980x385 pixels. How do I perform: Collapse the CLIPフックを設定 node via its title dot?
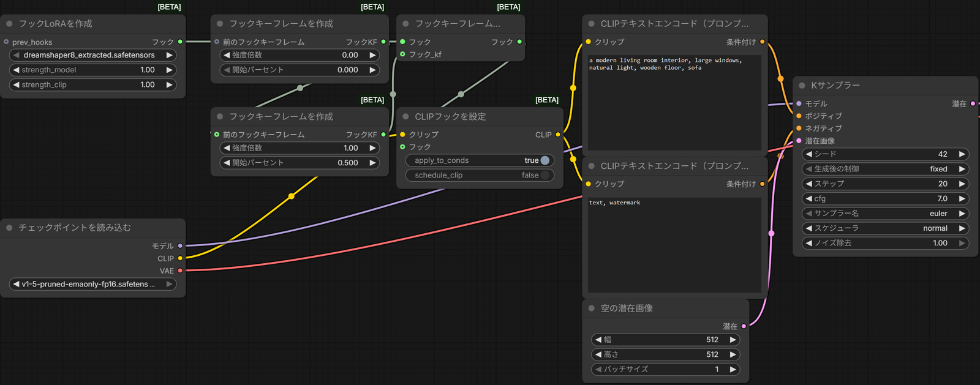[405, 116]
